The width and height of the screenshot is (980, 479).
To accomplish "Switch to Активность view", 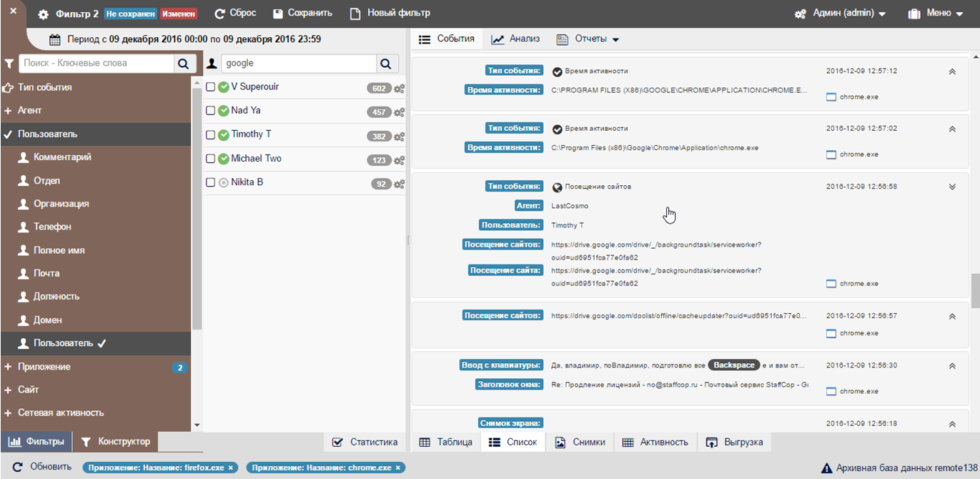I will (655, 442).
